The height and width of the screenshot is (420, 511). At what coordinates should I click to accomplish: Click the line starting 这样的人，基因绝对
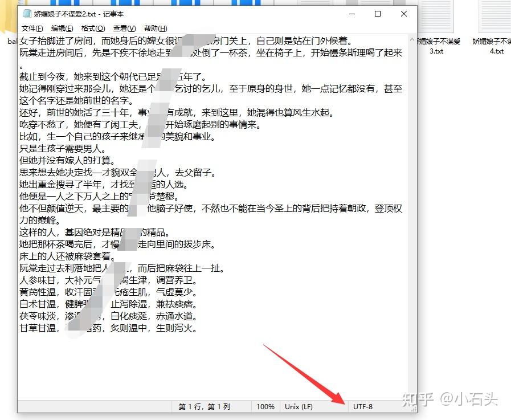click(95, 232)
